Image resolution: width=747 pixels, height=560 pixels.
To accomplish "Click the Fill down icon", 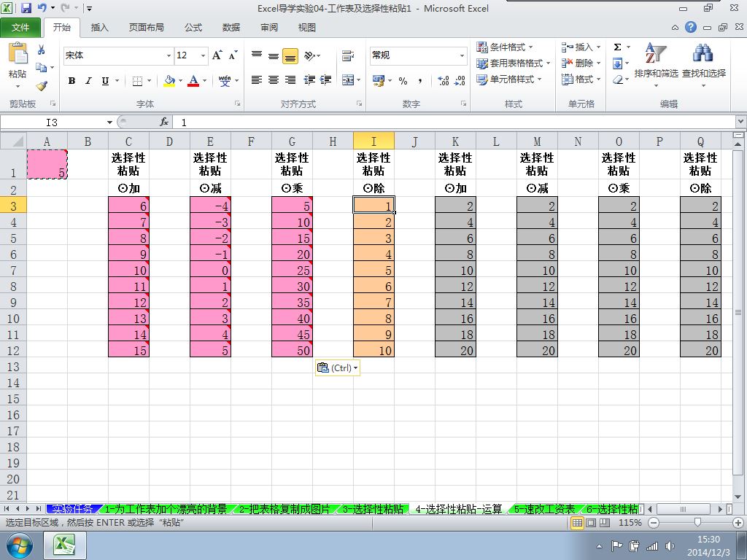I will (617, 63).
